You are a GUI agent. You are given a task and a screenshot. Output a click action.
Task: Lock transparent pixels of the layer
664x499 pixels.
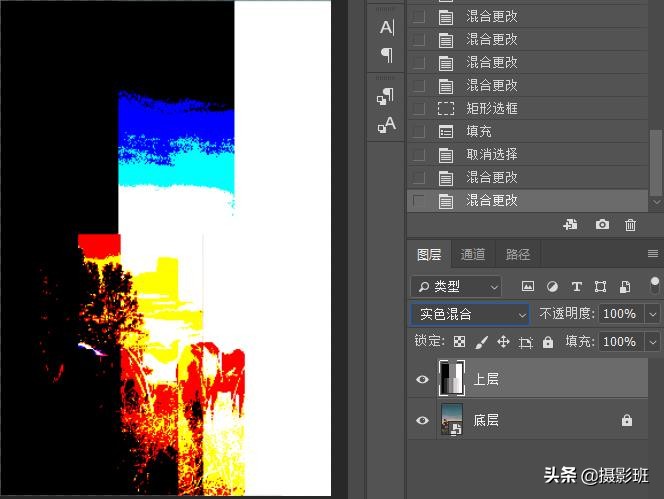tap(459, 341)
